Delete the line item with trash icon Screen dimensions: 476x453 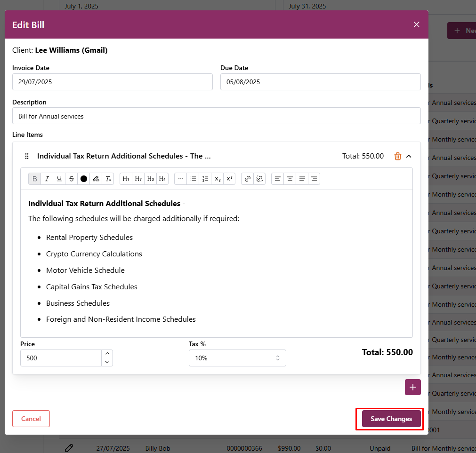[398, 156]
